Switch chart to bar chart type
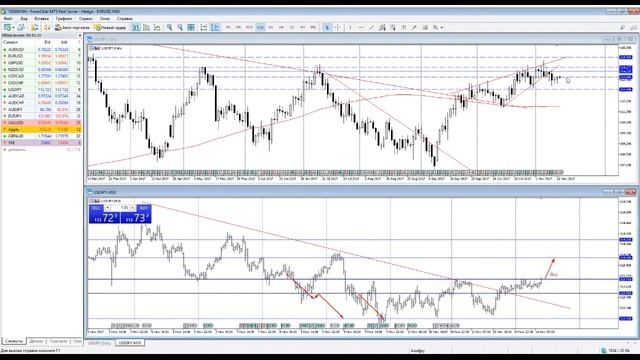 [x=136, y=27]
